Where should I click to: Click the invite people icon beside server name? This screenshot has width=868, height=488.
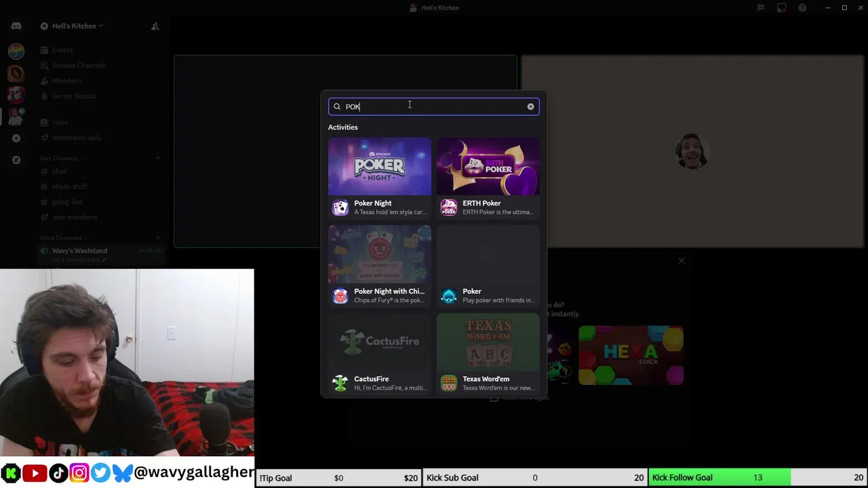155,26
